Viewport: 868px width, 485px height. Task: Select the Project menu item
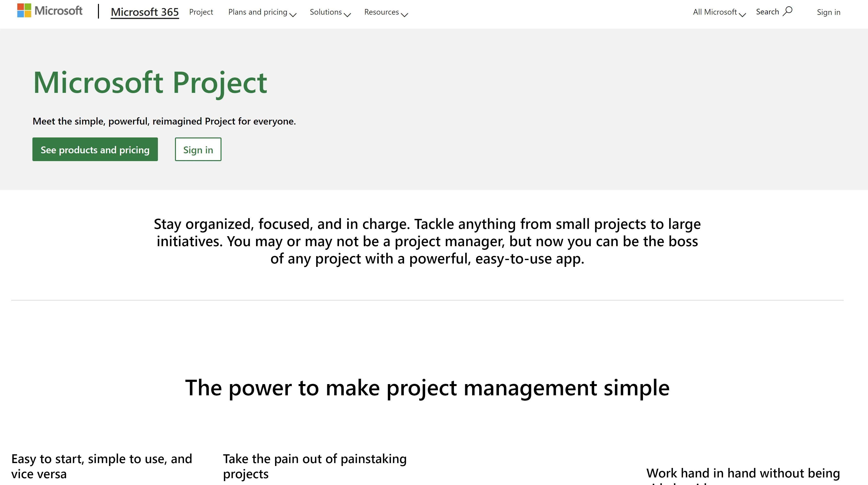point(201,12)
